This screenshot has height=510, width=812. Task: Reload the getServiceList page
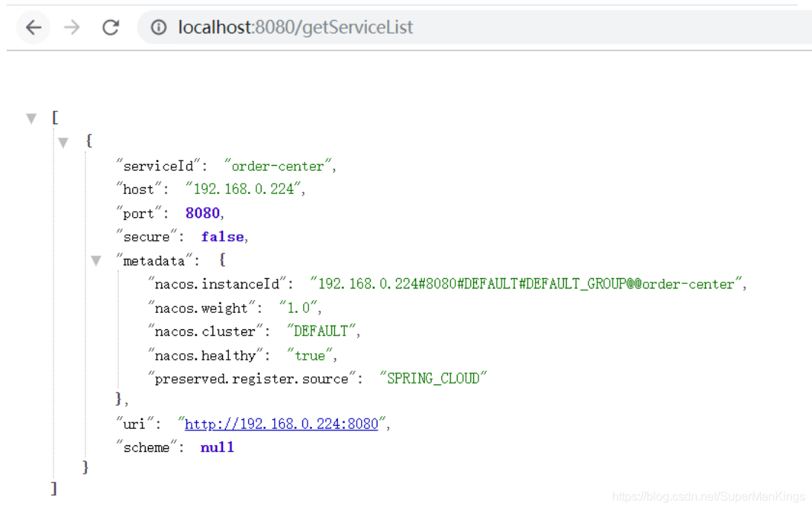(110, 28)
